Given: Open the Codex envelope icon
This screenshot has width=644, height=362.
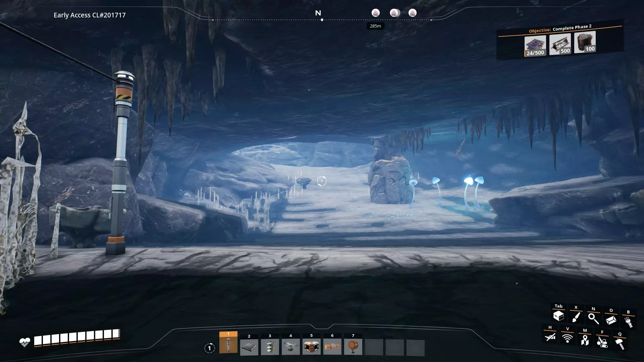Looking at the screenshot, I should coord(611,320).
